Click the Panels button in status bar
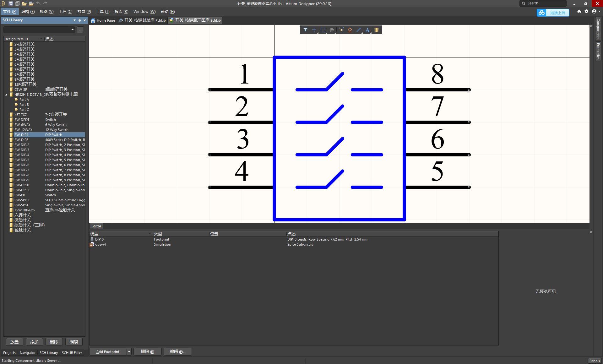 pos(594,361)
